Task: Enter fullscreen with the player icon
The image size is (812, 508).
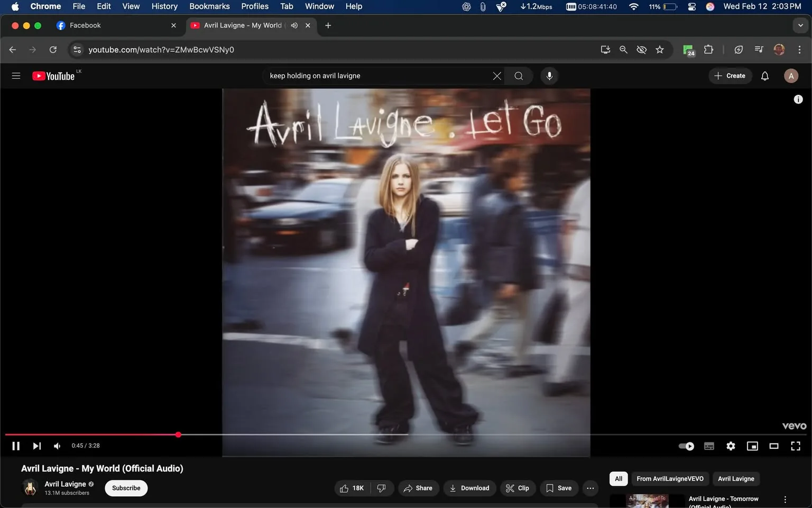Action: 796,446
